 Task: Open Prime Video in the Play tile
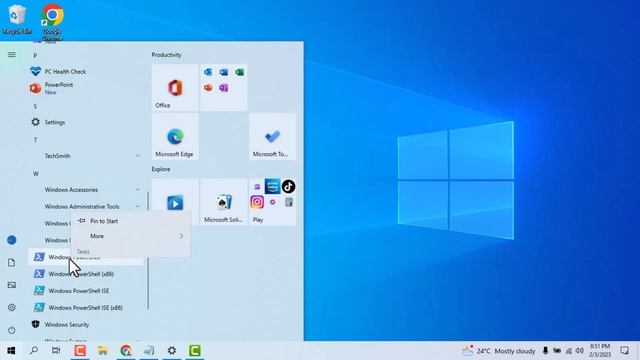tap(272, 187)
